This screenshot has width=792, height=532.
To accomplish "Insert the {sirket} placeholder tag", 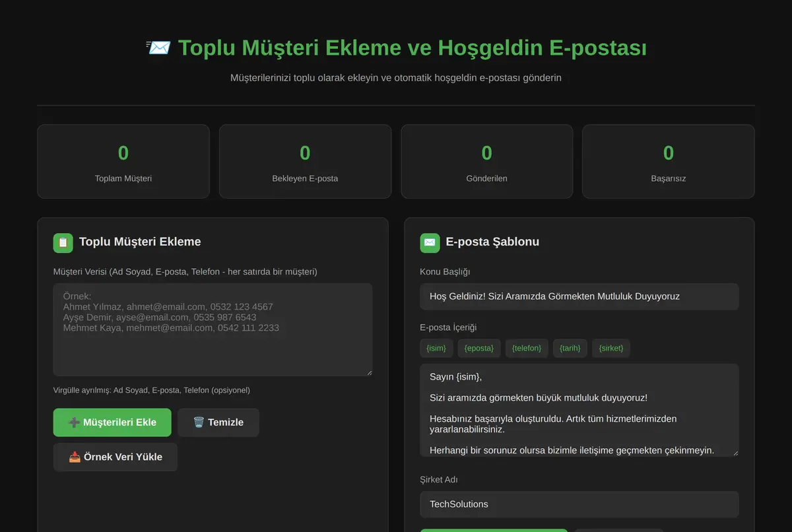I will pyautogui.click(x=611, y=348).
